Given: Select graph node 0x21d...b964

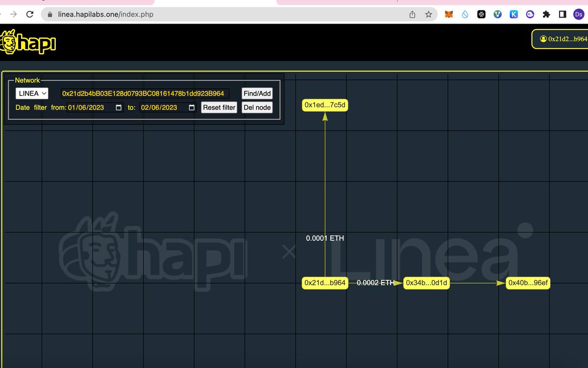Looking at the screenshot, I should tap(325, 283).
